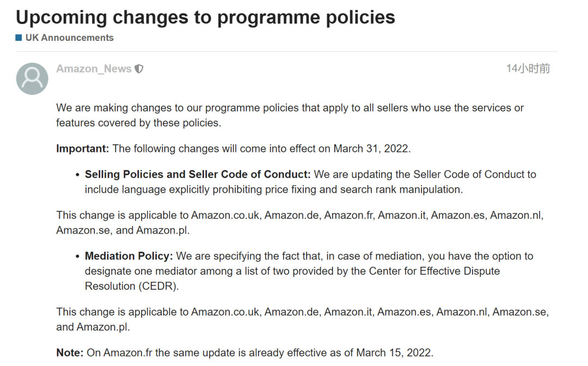Image resolution: width=588 pixels, height=366 pixels.
Task: Click the bullet before Selling Policies item
Action: coord(77,175)
